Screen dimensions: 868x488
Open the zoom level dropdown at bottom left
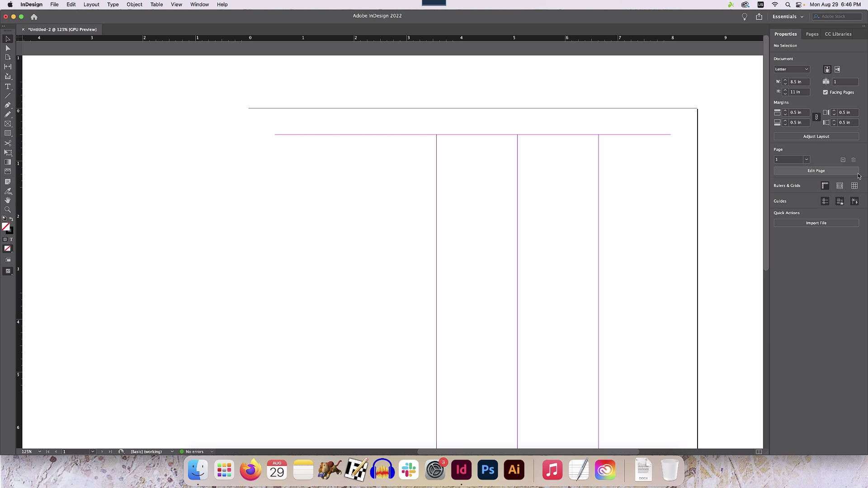[39, 451]
